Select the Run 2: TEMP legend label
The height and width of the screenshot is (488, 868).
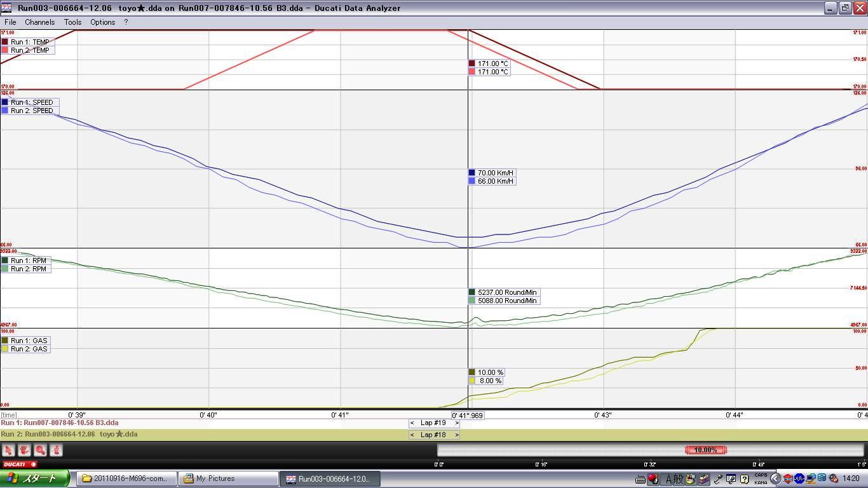[30, 50]
